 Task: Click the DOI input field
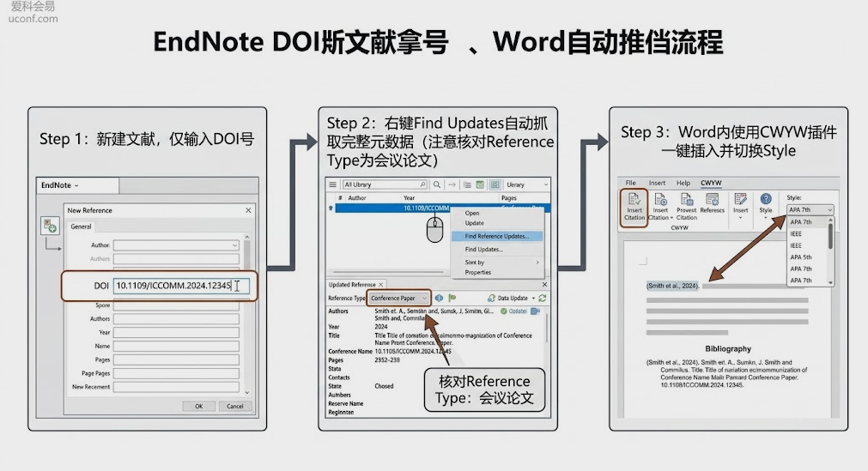point(181,286)
